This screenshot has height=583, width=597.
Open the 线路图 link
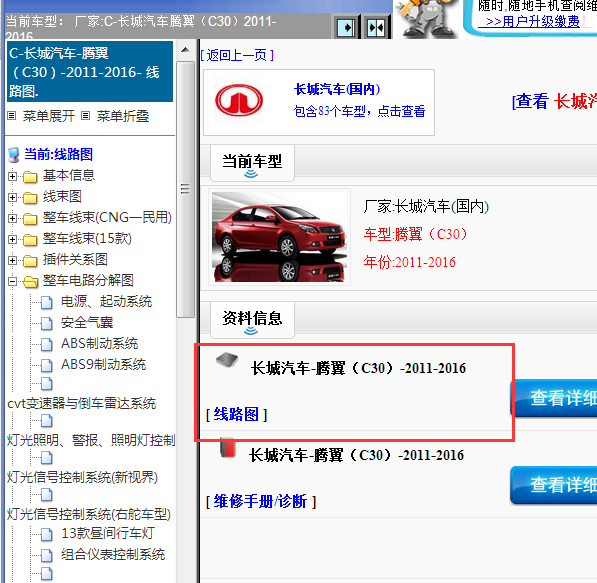pyautogui.click(x=236, y=414)
